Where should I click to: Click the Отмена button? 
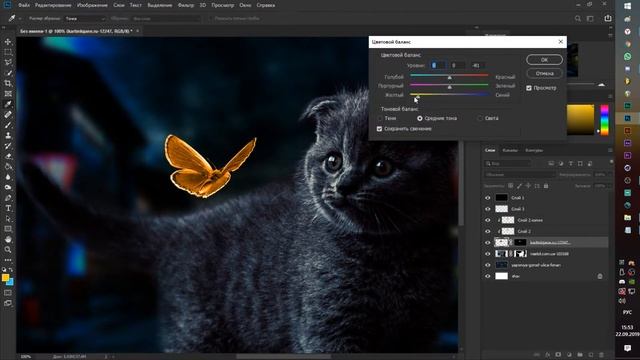[x=544, y=73]
